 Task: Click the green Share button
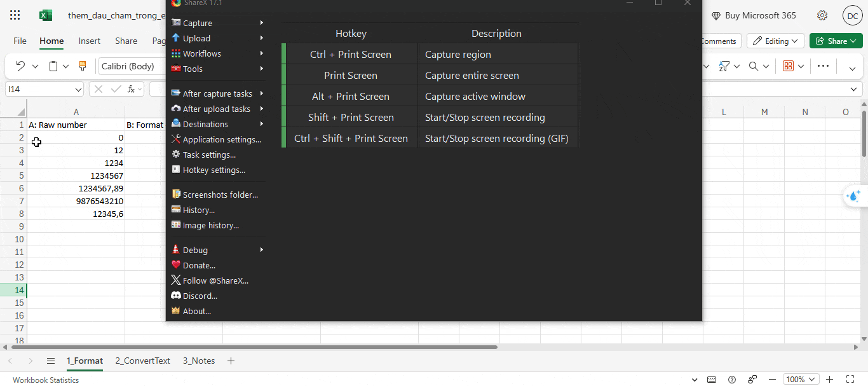coord(836,41)
